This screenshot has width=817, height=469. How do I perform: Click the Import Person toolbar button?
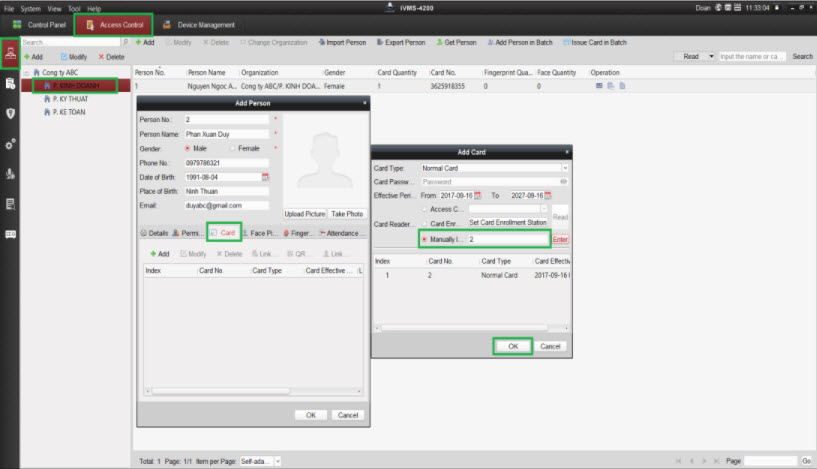coord(343,43)
